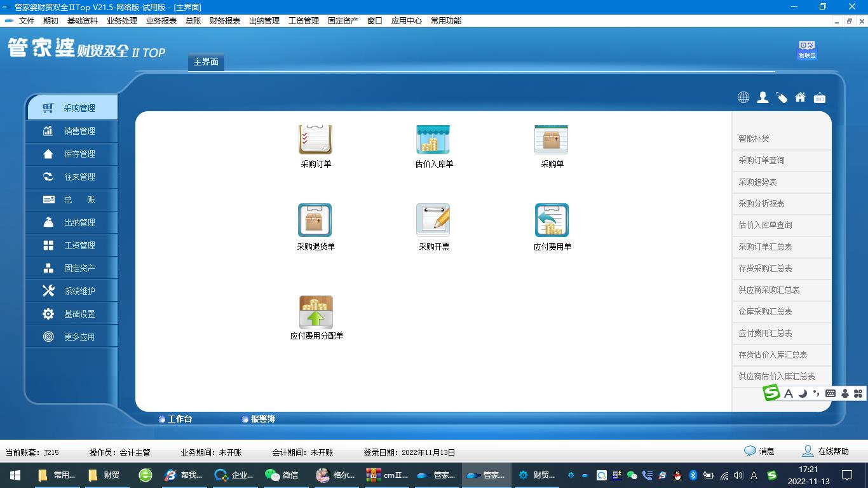Screen dimensions: 868x488
Task: Open the 业务报表 menu
Action: [x=161, y=21]
